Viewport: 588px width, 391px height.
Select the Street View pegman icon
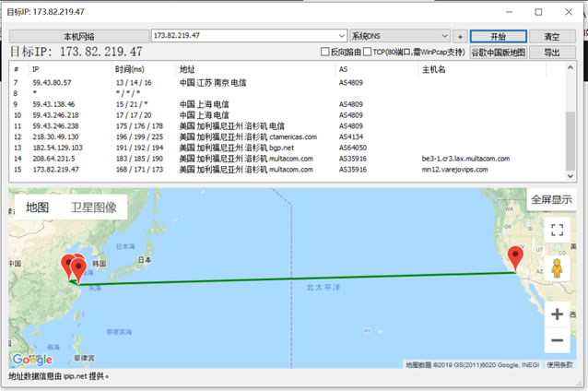coord(556,268)
